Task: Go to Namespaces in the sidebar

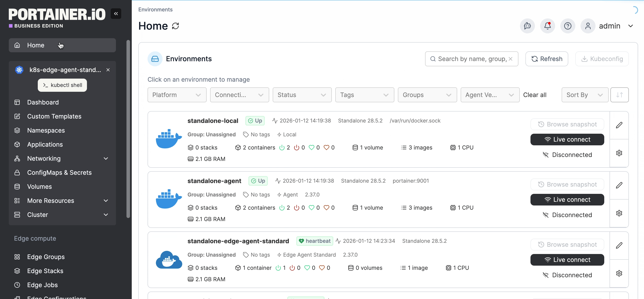Action: click(x=46, y=130)
